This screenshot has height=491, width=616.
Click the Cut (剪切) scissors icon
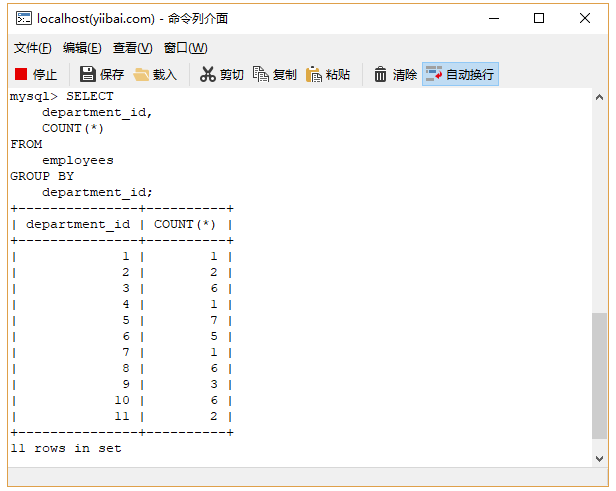207,74
